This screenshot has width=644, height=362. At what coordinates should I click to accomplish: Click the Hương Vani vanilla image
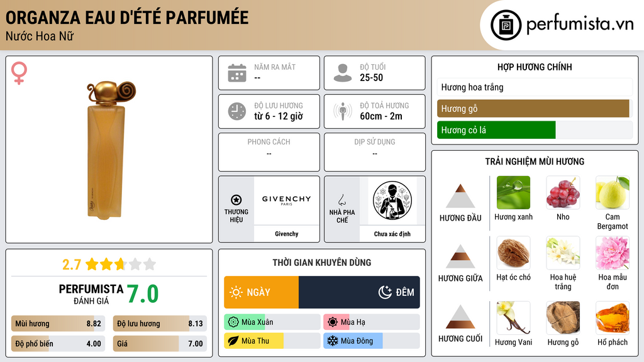click(x=513, y=318)
